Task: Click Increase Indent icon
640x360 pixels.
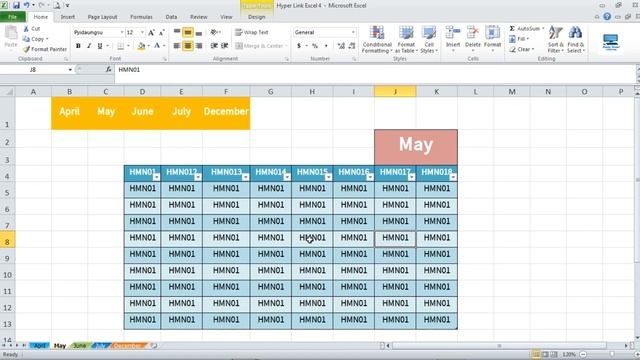Action: click(224, 46)
